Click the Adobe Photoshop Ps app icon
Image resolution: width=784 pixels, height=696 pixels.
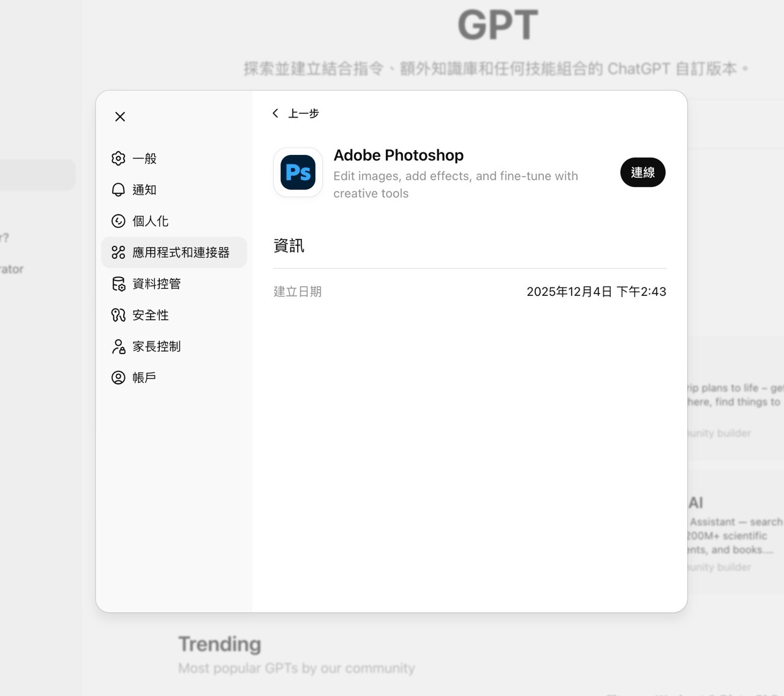[297, 172]
